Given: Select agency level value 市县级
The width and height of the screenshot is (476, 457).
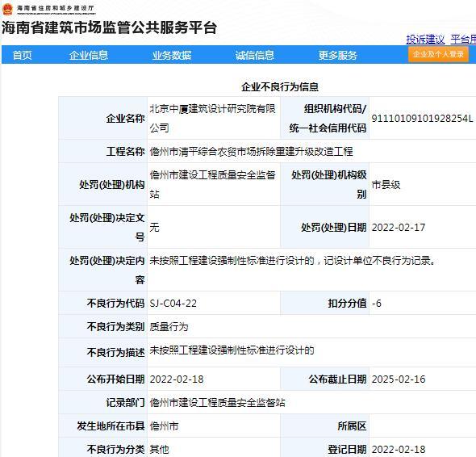Looking at the screenshot, I should 386,184.
